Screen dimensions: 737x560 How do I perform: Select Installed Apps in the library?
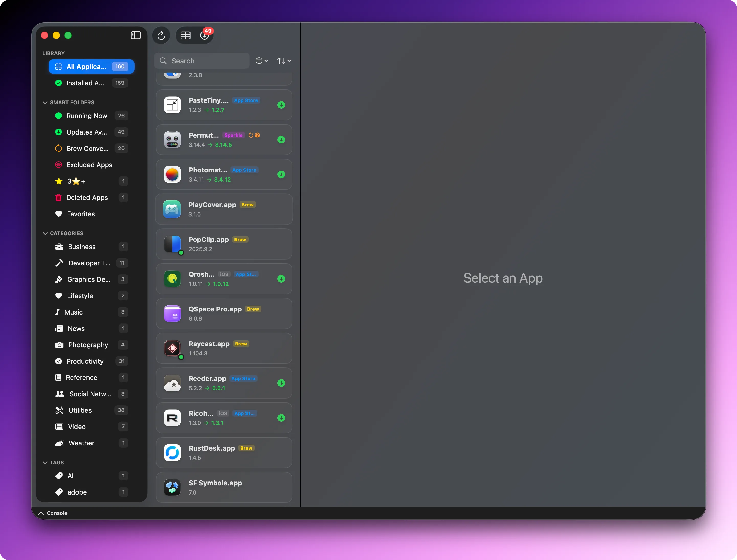click(91, 83)
